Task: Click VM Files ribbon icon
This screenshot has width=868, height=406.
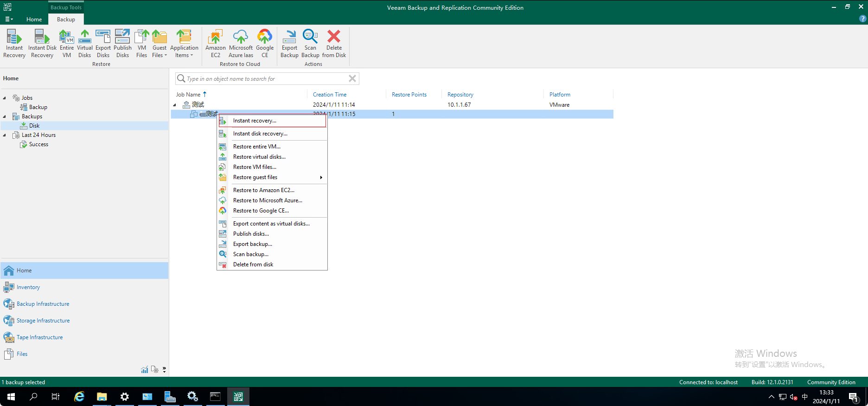Action: pyautogui.click(x=142, y=44)
